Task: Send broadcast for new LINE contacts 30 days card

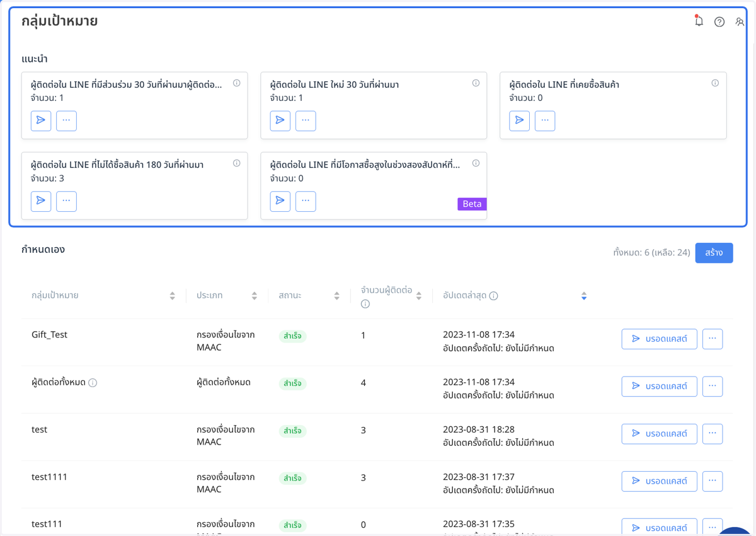Action: [280, 120]
